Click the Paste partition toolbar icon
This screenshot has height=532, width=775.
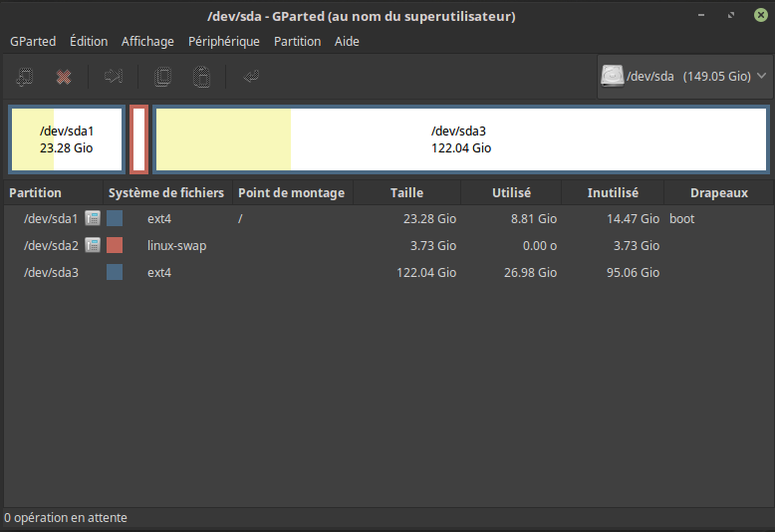pyautogui.click(x=201, y=77)
